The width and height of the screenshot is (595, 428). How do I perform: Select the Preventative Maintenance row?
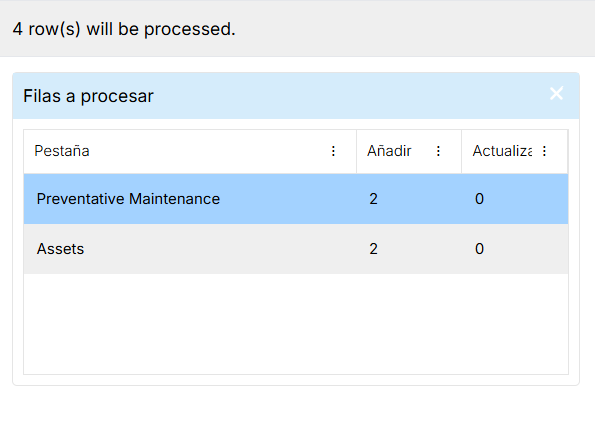point(296,199)
